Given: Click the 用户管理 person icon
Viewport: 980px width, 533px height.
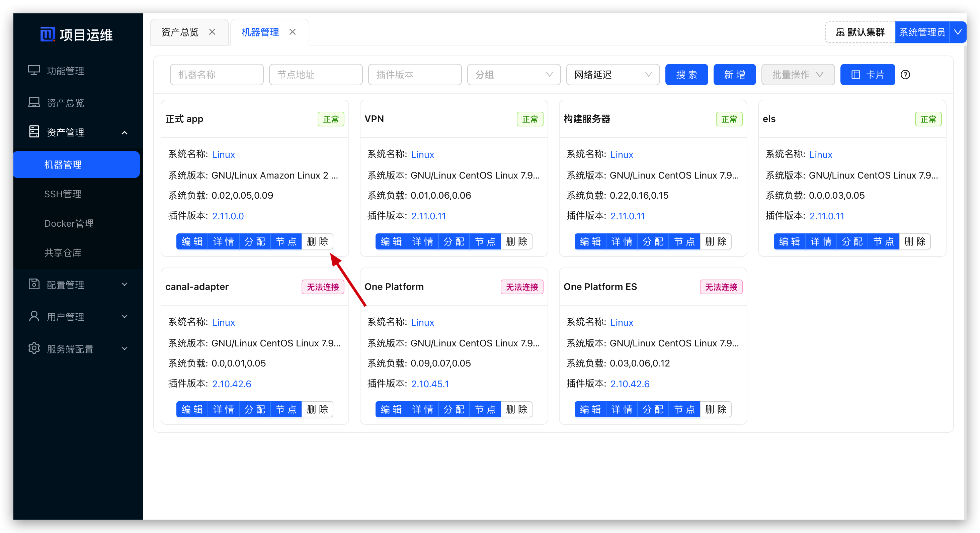Looking at the screenshot, I should click(x=34, y=316).
